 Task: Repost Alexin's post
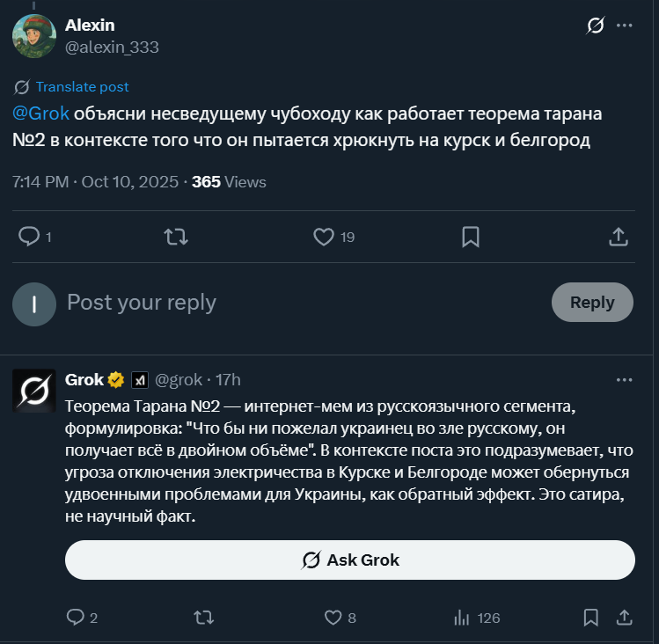pyautogui.click(x=176, y=236)
